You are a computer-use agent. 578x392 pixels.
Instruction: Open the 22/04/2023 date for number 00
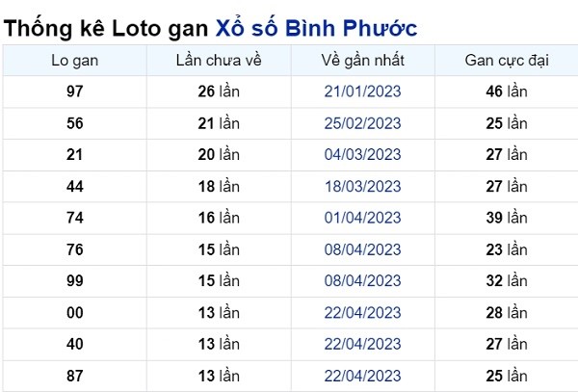point(363,313)
